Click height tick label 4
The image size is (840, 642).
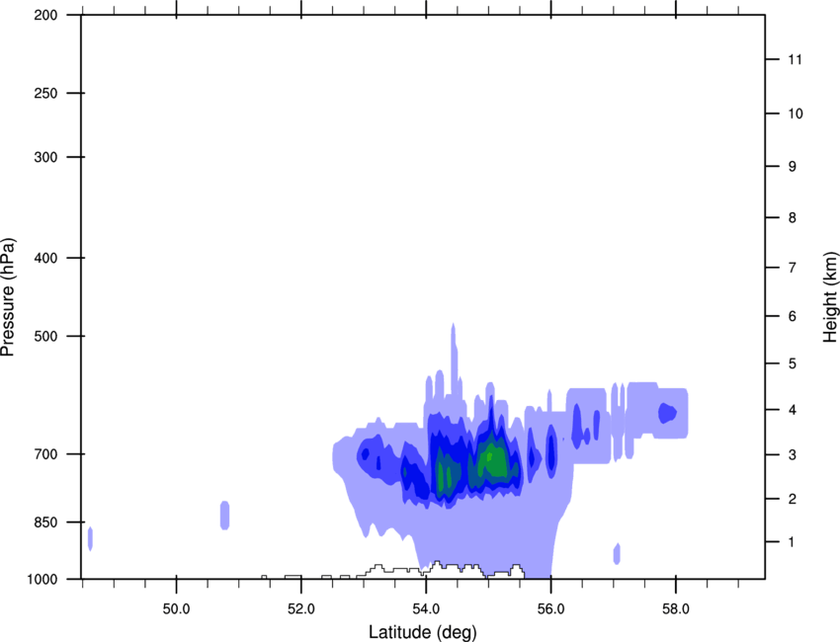(792, 410)
